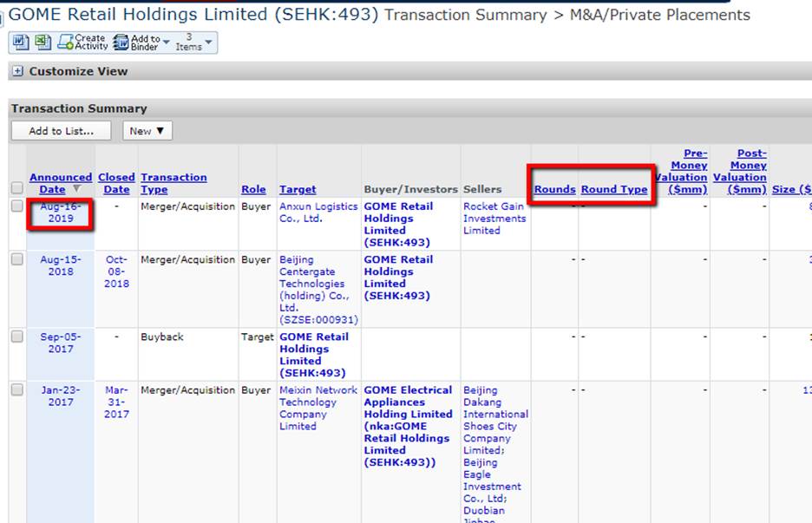Export report to Word icon
This screenshot has width=812, height=523.
point(21,42)
